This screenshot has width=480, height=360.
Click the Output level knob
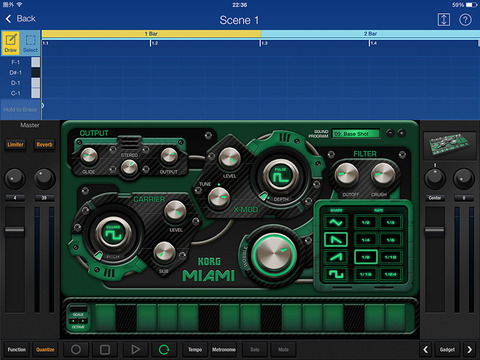coord(169,156)
